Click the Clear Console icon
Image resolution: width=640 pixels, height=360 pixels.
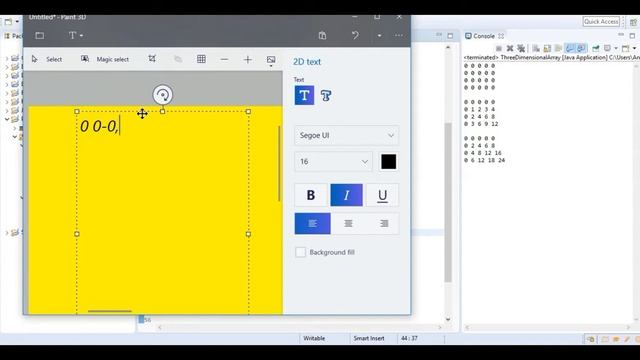[x=536, y=49]
